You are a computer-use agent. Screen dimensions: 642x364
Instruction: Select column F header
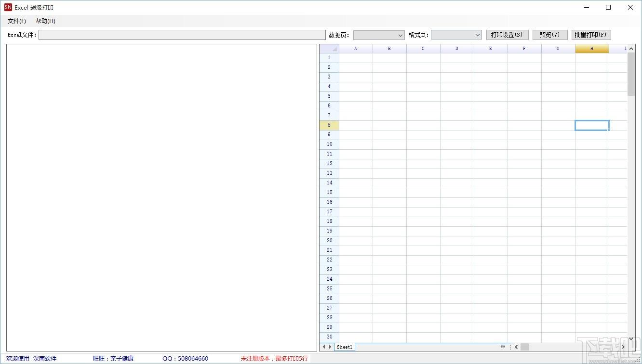coord(524,49)
